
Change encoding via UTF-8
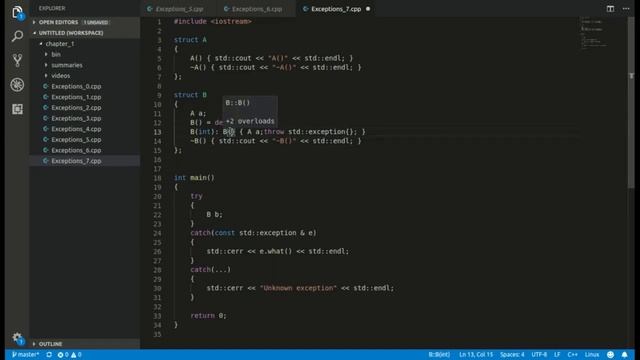(539, 355)
